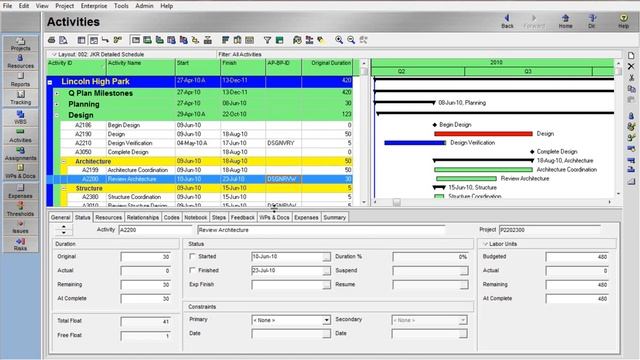Open the Tools menu
Viewport: 640px width, 360px height.
point(121,6)
